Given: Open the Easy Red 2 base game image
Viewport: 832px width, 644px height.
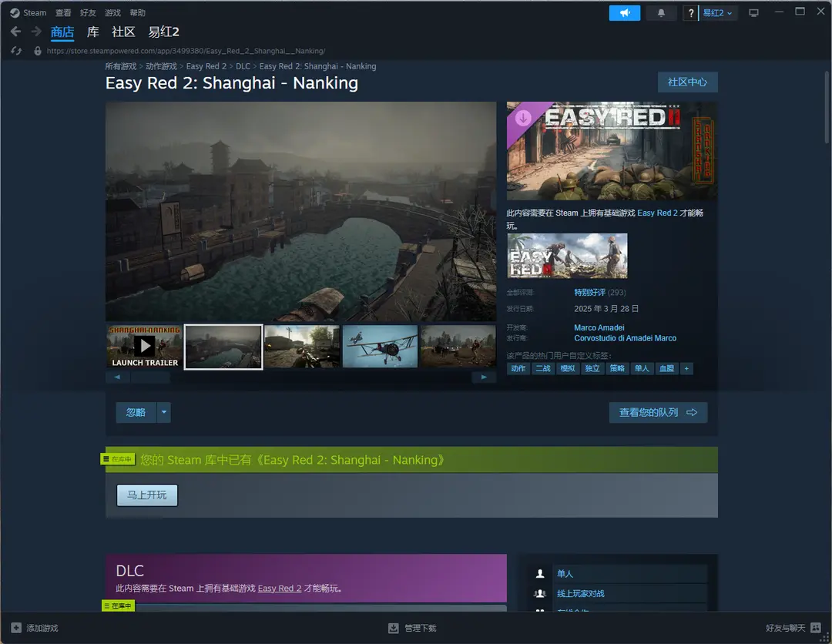Looking at the screenshot, I should click(x=567, y=256).
